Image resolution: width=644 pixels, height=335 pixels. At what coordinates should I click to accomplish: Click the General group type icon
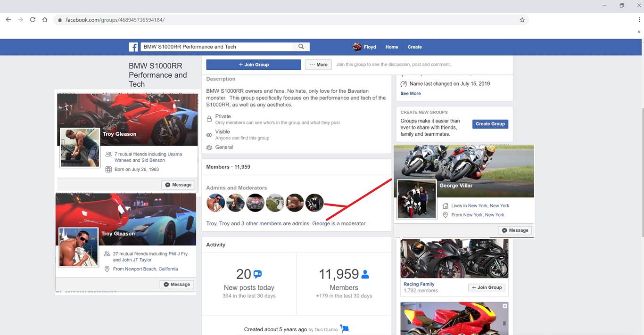pos(209,147)
